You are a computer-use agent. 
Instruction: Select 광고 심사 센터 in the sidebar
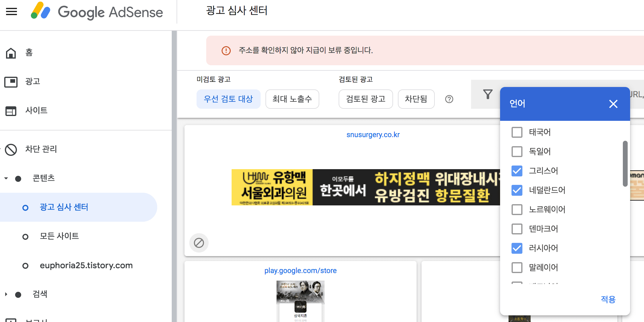pos(79,207)
